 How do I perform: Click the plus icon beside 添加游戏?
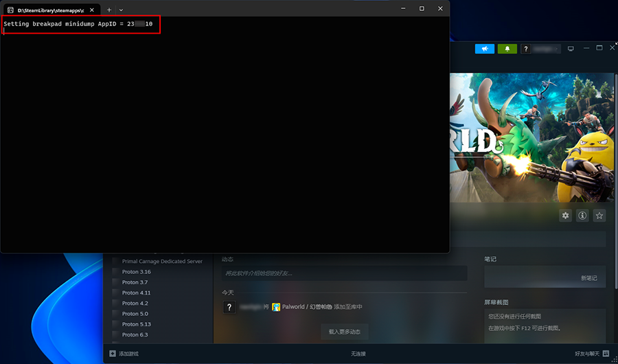point(113,354)
